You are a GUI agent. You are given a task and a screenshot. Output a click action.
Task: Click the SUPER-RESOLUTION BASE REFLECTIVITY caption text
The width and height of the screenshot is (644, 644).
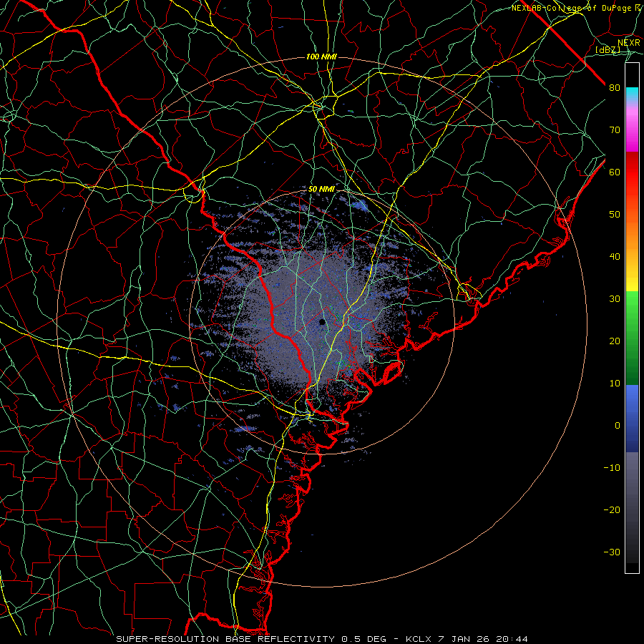pos(225,639)
